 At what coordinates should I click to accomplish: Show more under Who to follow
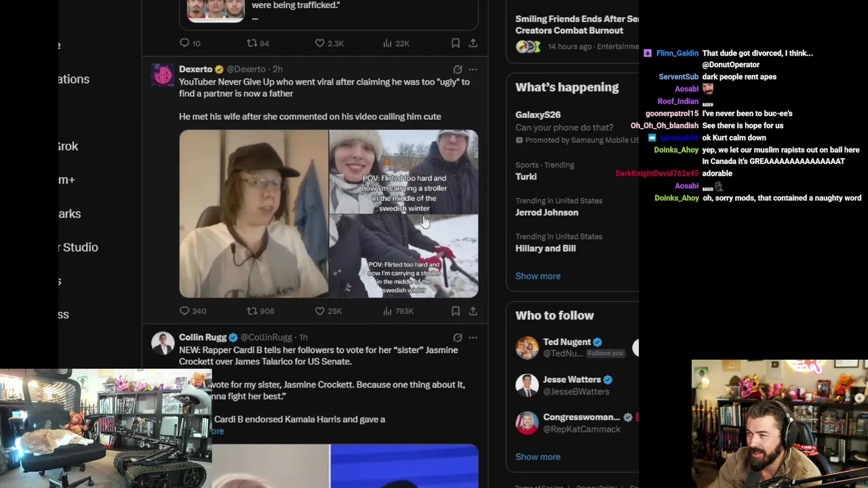pyautogui.click(x=538, y=457)
